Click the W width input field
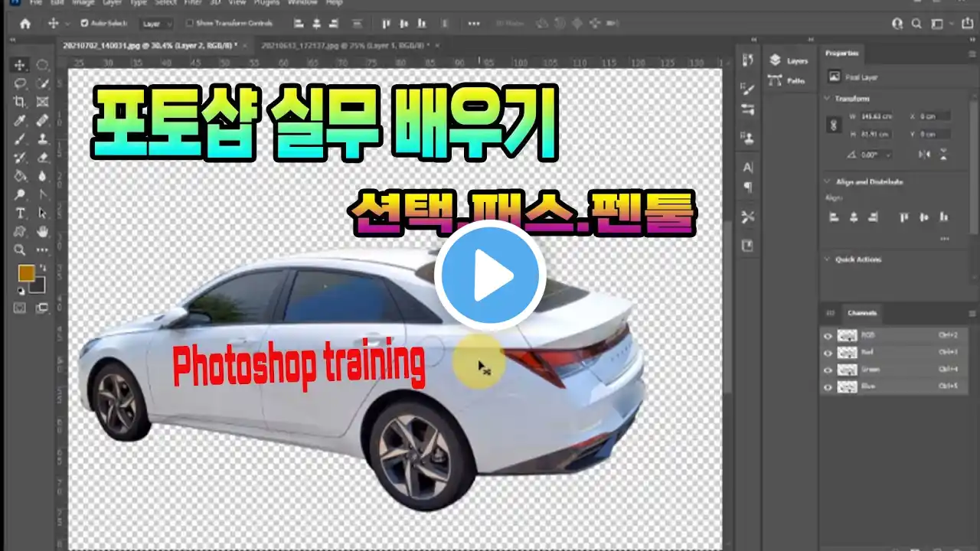980x551 pixels. [877, 116]
